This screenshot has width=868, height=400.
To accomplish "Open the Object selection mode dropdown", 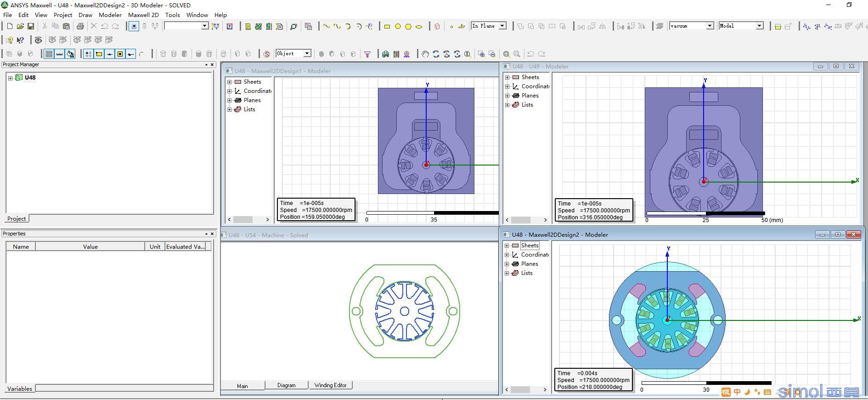I will coord(307,53).
